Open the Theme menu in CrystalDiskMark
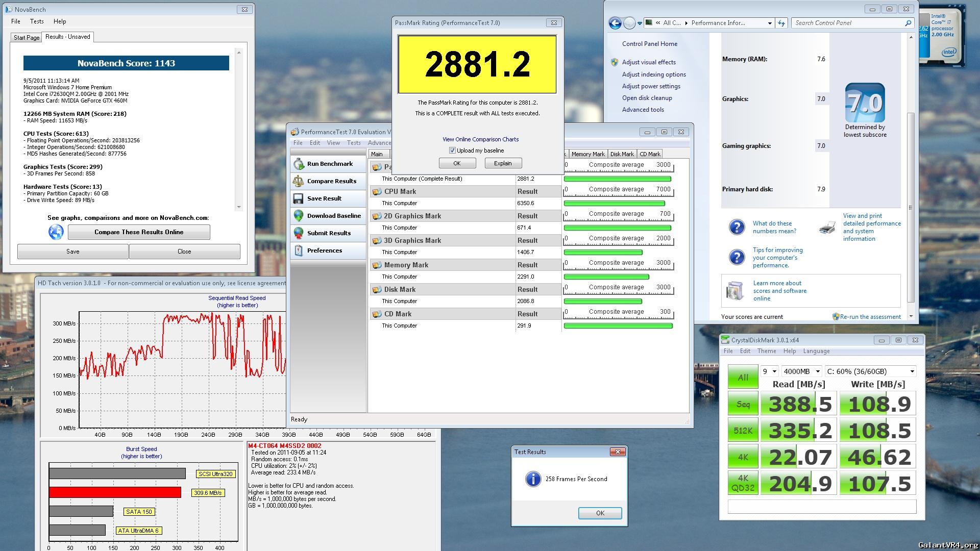The image size is (980, 551). (x=767, y=351)
